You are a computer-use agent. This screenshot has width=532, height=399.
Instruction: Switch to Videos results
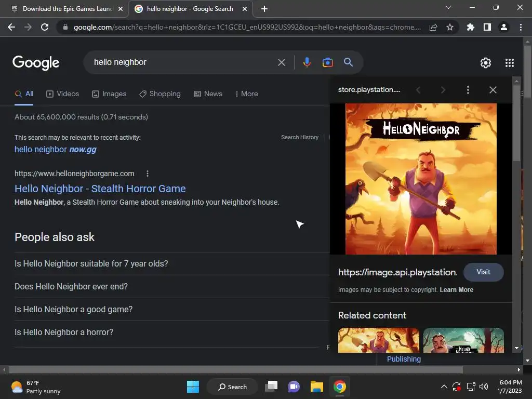(62, 94)
